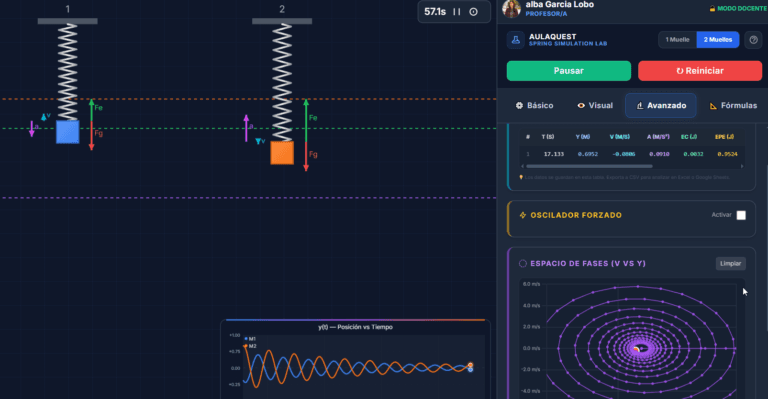Switch to the Visual tab
The image size is (768, 399).
pyautogui.click(x=595, y=105)
